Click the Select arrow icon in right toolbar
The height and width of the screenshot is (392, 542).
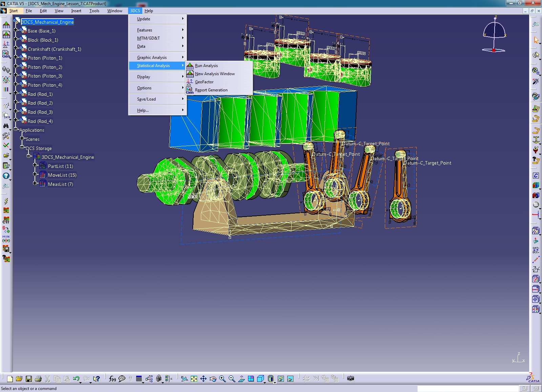(x=536, y=40)
